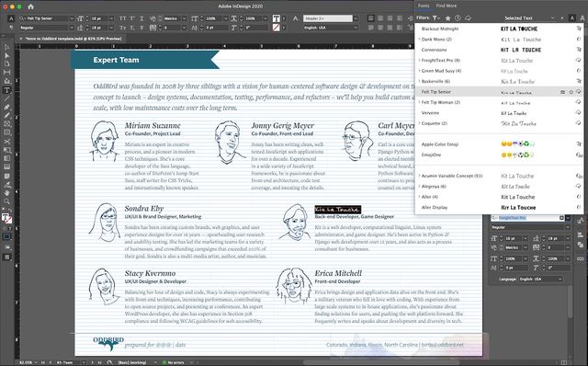Open character style Header 2+ dropdown
Viewport: 588px width, 366px height.
click(x=356, y=18)
